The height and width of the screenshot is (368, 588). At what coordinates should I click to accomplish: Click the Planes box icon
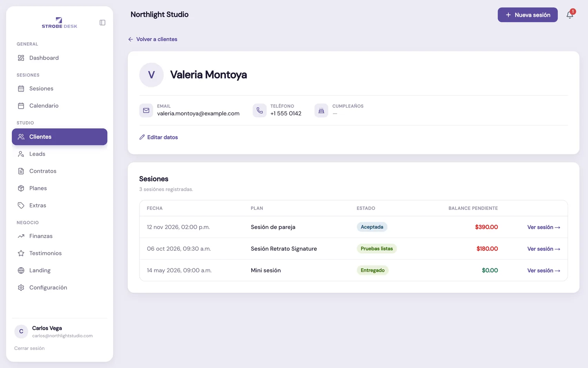[21, 188]
